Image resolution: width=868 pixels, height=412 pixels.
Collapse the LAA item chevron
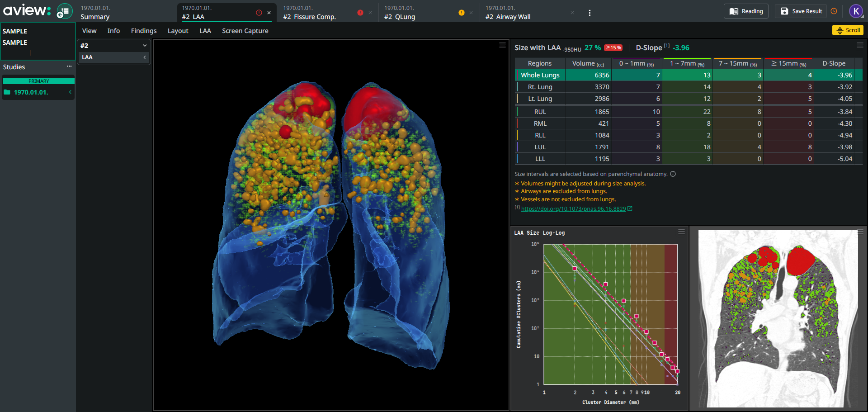145,57
